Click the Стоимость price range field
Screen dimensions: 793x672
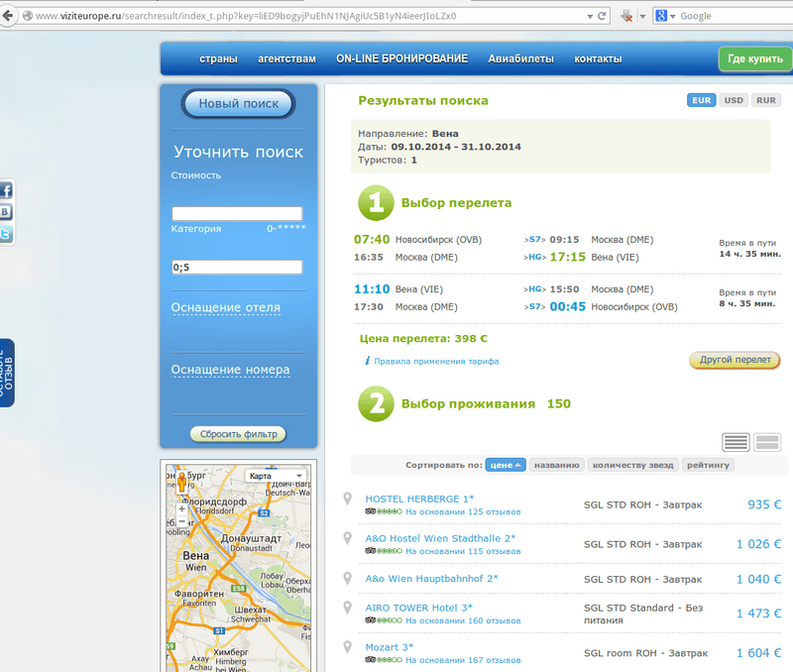pyautogui.click(x=237, y=213)
